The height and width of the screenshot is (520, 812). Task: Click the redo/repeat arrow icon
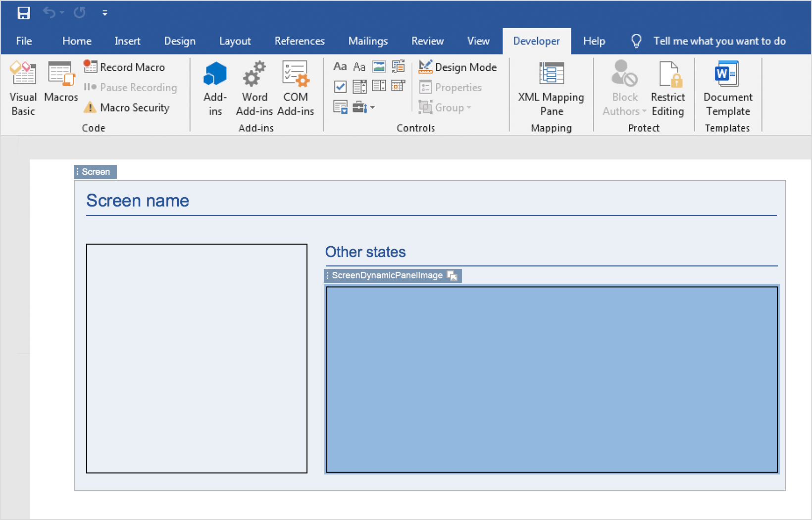tap(80, 12)
